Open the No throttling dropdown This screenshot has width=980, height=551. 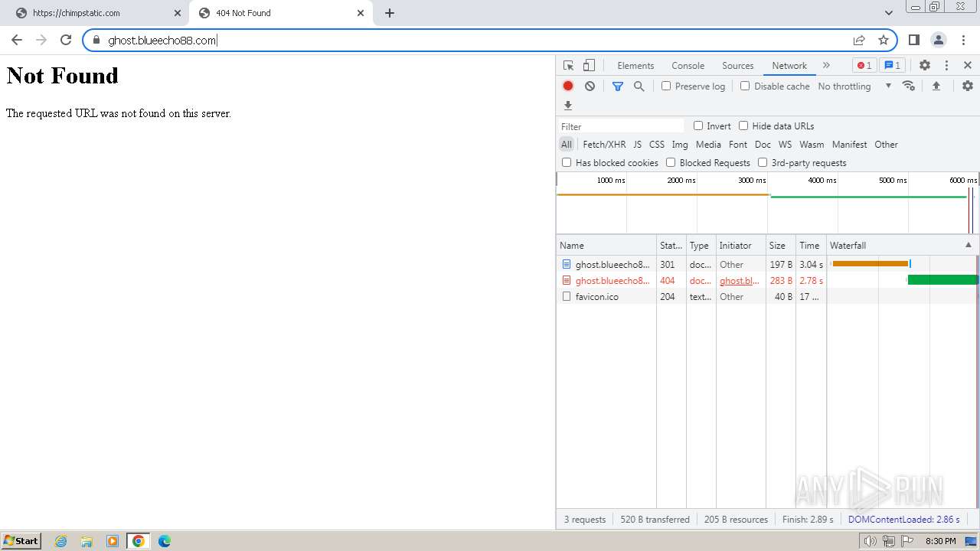854,86
